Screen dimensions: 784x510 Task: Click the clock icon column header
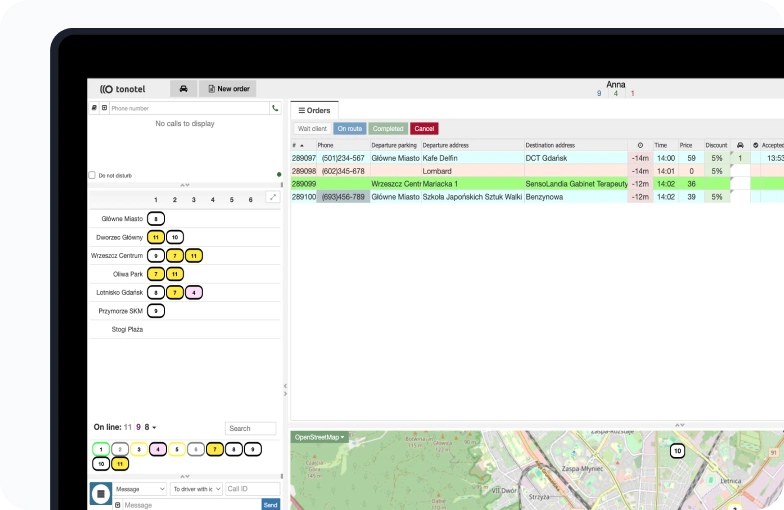(640, 145)
